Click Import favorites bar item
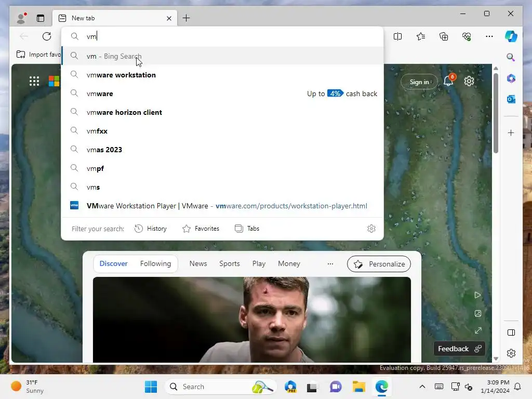 point(38,54)
